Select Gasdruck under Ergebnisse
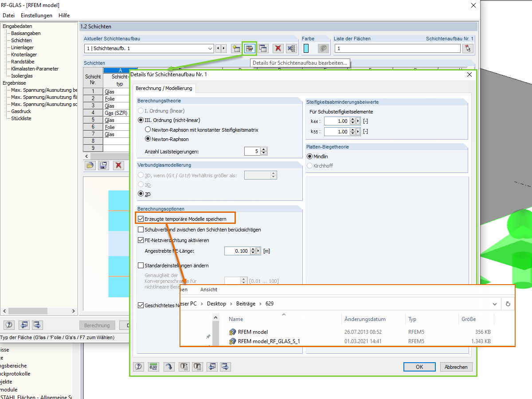The image size is (532, 399). tap(21, 111)
